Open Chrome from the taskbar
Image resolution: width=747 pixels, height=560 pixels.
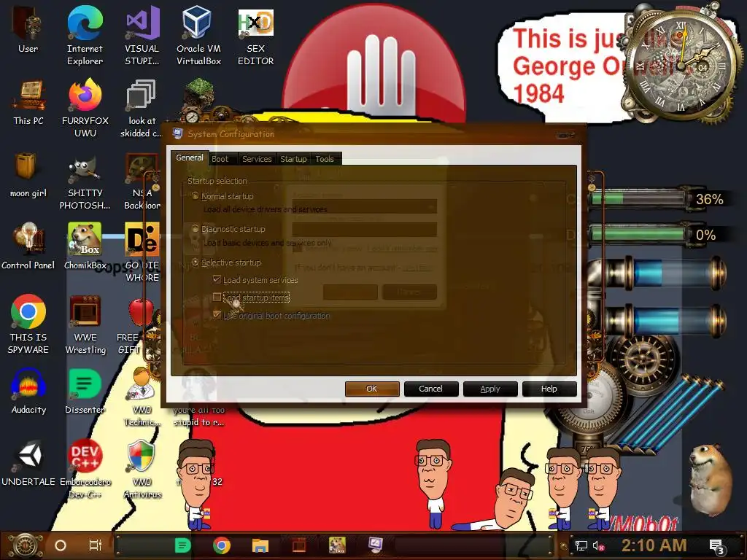[x=222, y=545]
